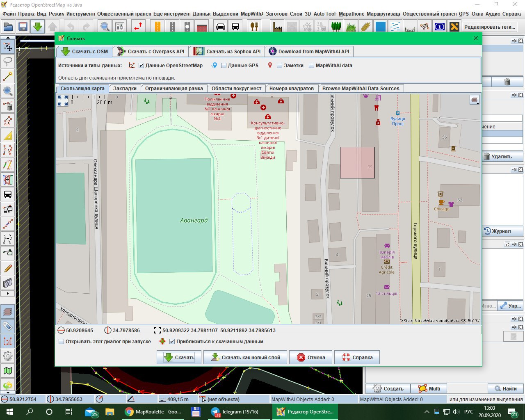
Task: Click the Multi button
Action: coord(429,388)
